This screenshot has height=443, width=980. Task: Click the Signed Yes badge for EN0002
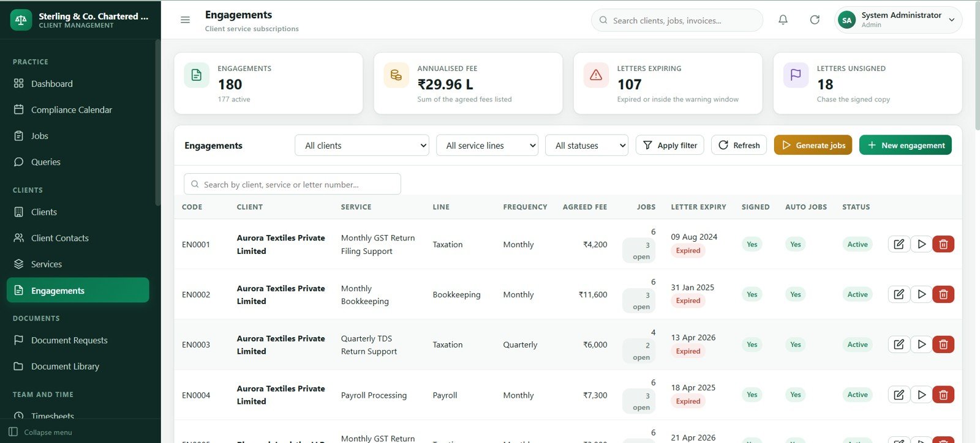[x=752, y=294]
